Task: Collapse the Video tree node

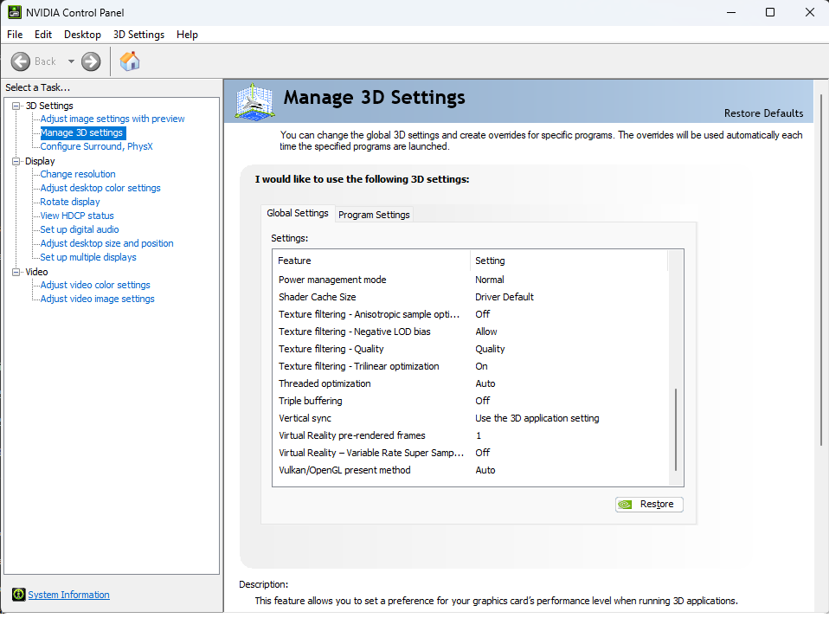Action: 16,272
